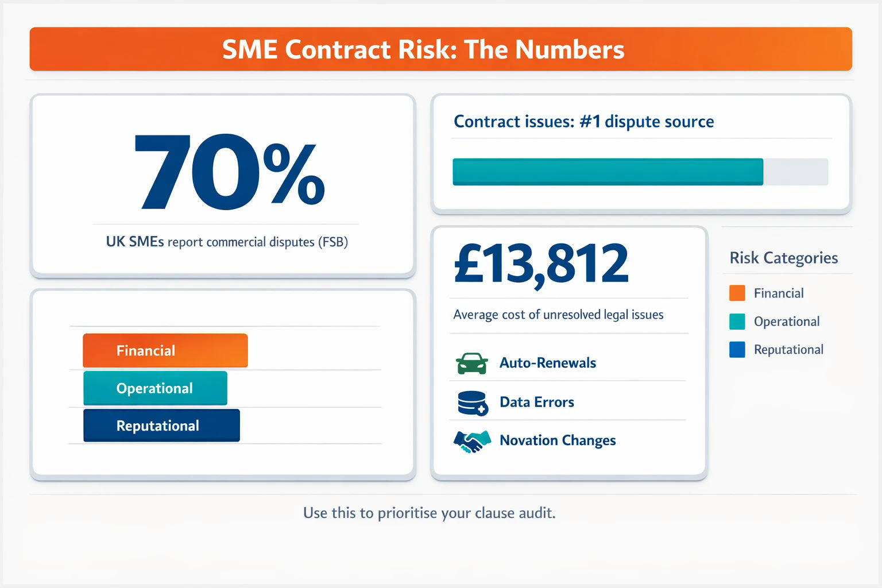882x588 pixels.
Task: Select the blue Reputational legend swatch
Action: tap(737, 349)
